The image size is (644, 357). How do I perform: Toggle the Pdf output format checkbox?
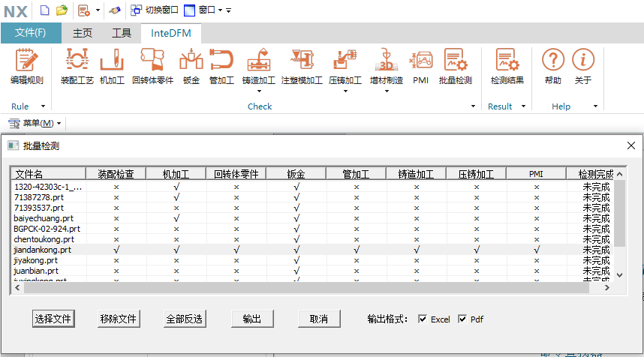pos(462,319)
